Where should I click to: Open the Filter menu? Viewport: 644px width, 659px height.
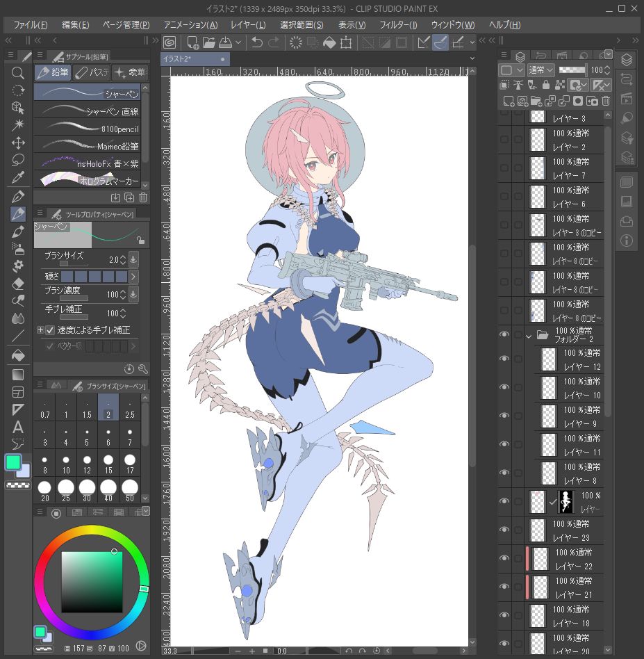pos(398,25)
